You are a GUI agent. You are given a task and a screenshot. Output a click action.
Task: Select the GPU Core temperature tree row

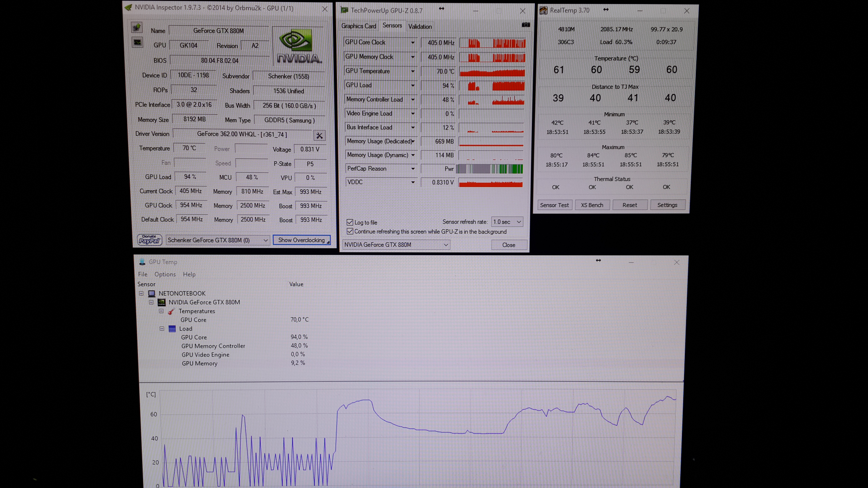tap(193, 320)
